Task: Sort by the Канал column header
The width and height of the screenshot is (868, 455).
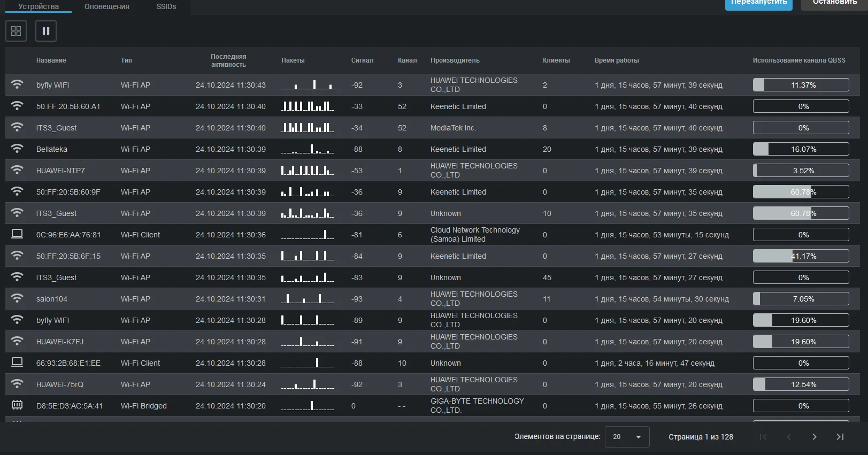Action: tap(407, 60)
